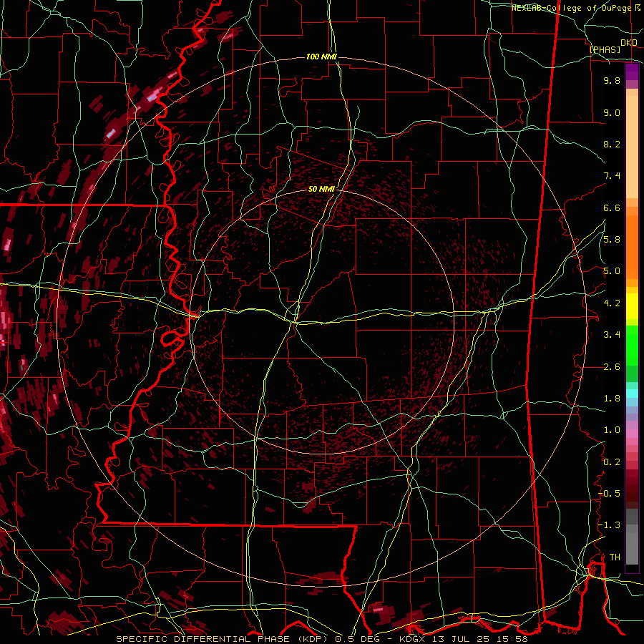Image resolution: width=644 pixels, height=644 pixels.
Task: Select the 1.8 value on the scale
Action: pos(612,399)
